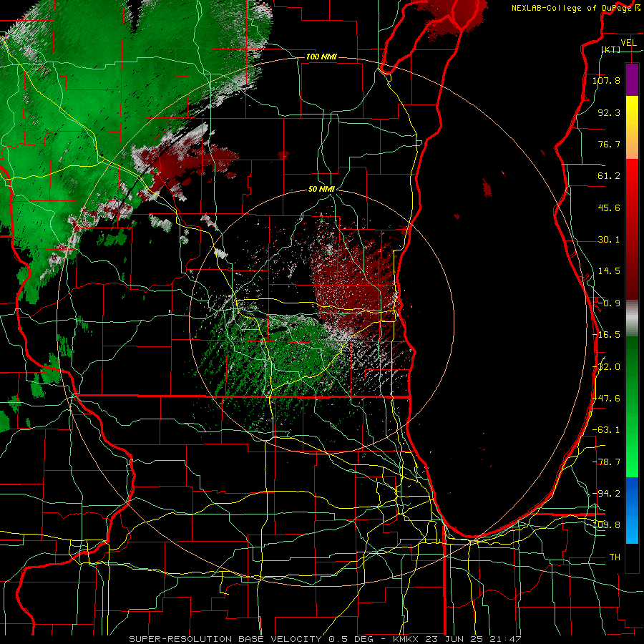Click the 30.1 velocity scale value
Screen dimensions: 644x644
[609, 240]
